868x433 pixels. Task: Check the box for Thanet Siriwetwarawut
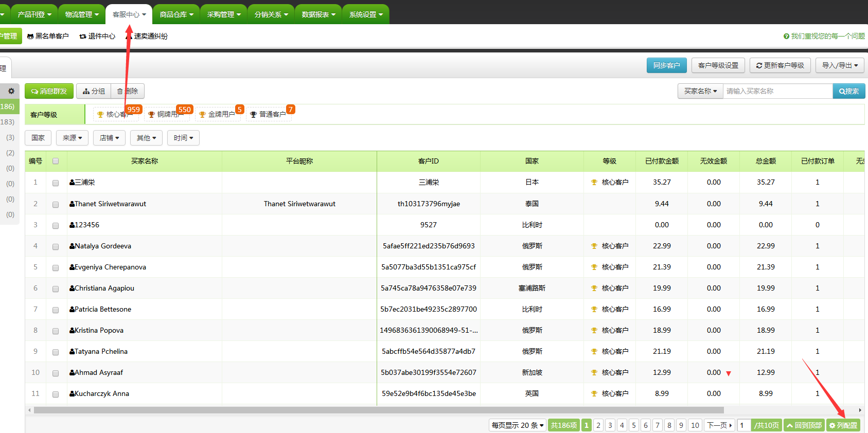[x=56, y=205]
